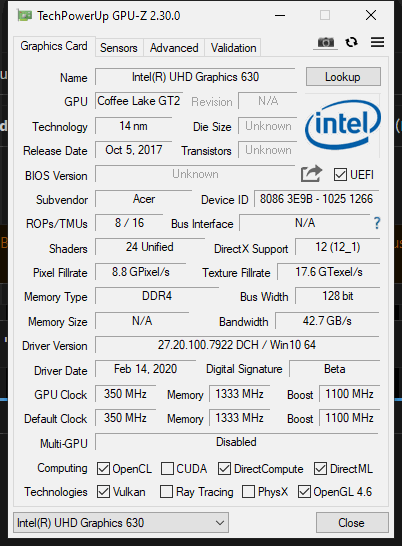Click the Lookup button

(x=343, y=77)
